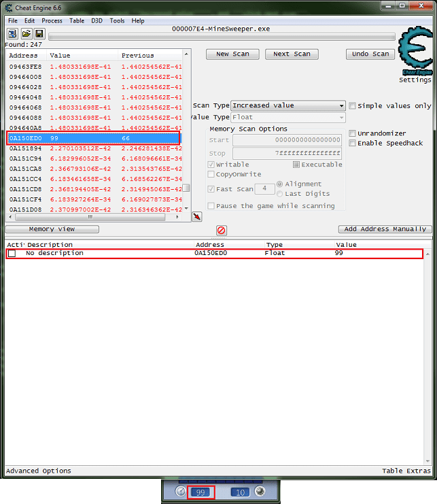Click Add Address Manually
The image size is (437, 504).
[x=385, y=229]
